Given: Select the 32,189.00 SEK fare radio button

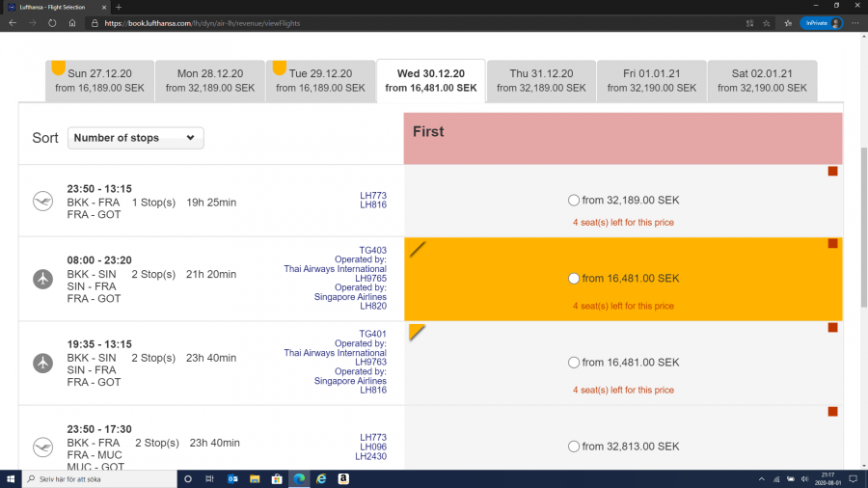Looking at the screenshot, I should click(x=574, y=201).
